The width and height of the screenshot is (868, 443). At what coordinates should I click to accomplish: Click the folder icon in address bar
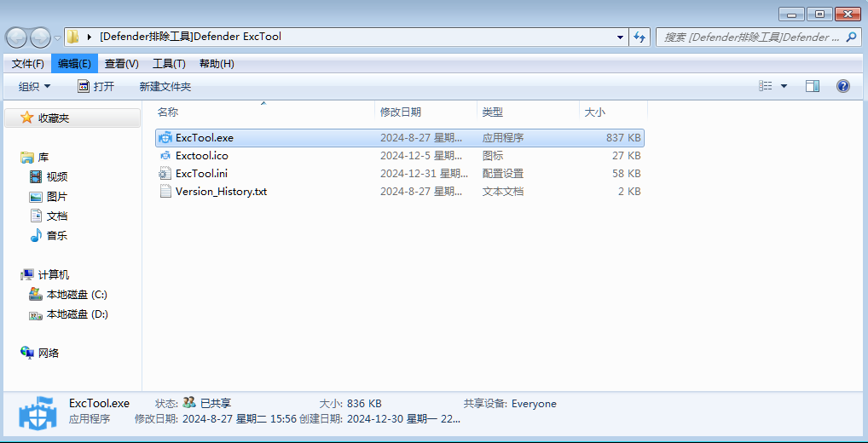pos(73,37)
